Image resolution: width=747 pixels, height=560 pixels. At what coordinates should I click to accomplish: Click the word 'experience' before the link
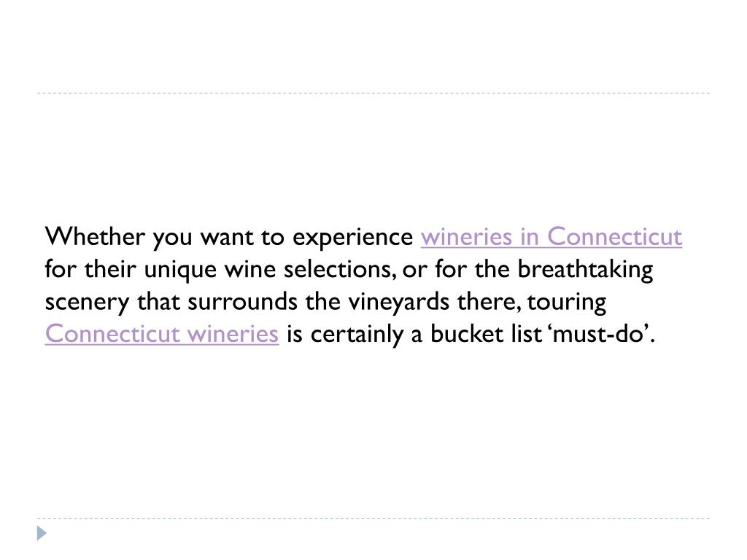pos(352,237)
